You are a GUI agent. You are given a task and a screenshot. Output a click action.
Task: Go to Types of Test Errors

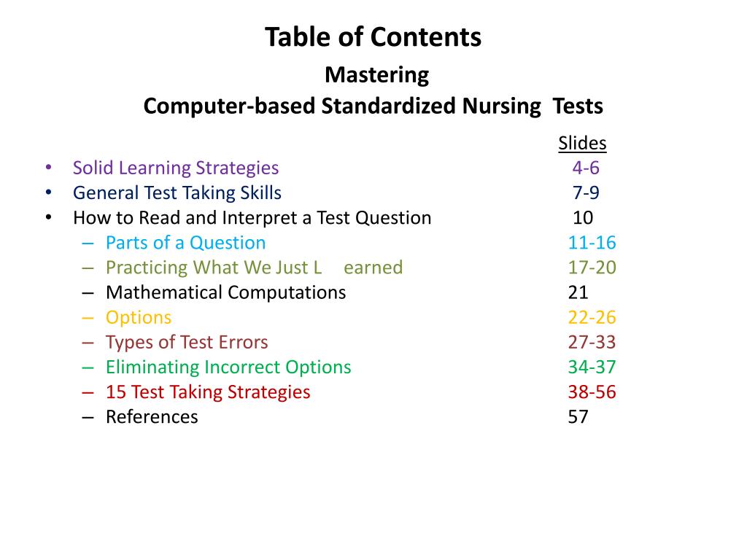tap(187, 343)
